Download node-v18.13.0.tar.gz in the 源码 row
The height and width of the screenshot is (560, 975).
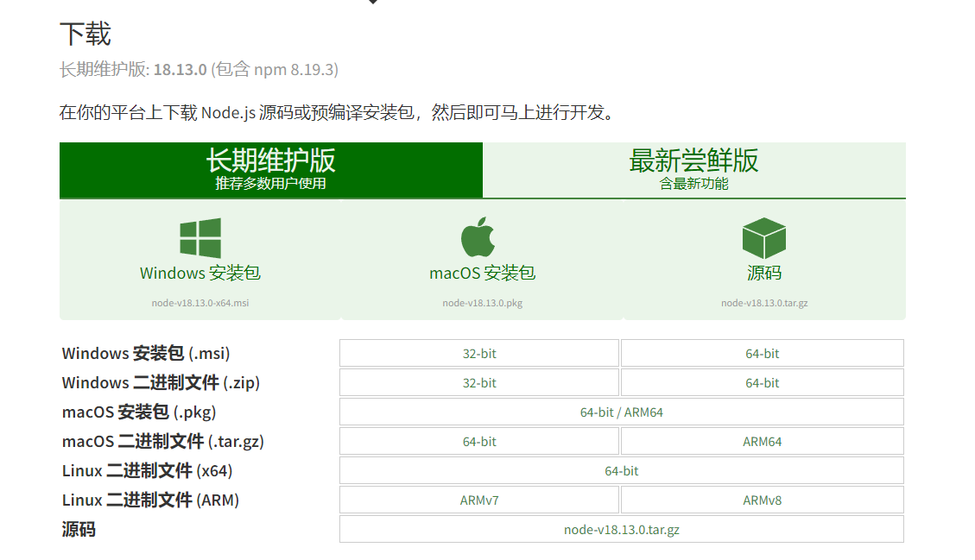coord(621,530)
